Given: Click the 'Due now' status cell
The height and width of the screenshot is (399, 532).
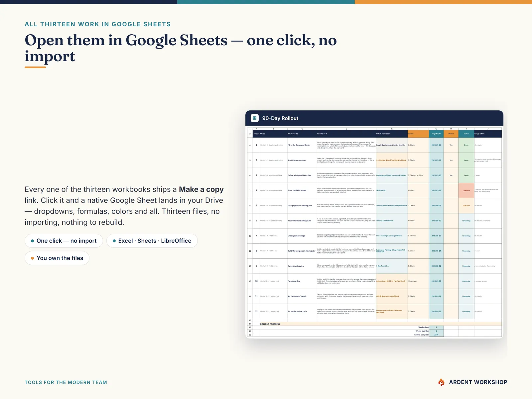Looking at the screenshot, I should point(466,205).
